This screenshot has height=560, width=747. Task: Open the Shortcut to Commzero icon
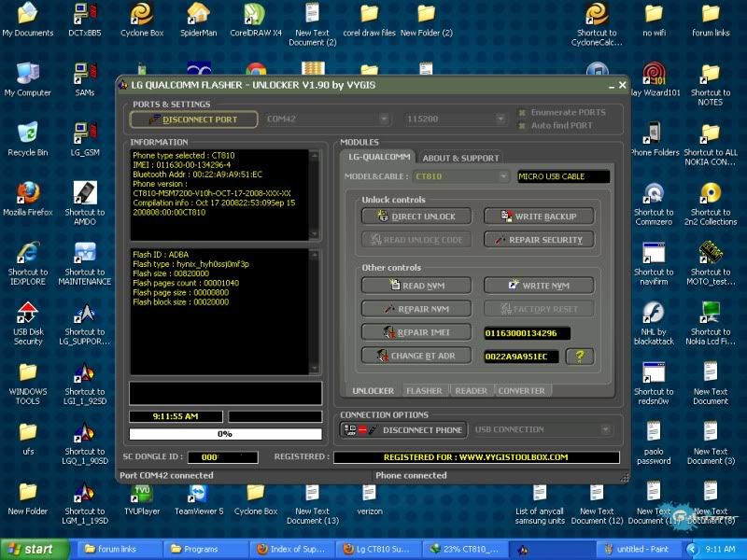[x=654, y=203]
